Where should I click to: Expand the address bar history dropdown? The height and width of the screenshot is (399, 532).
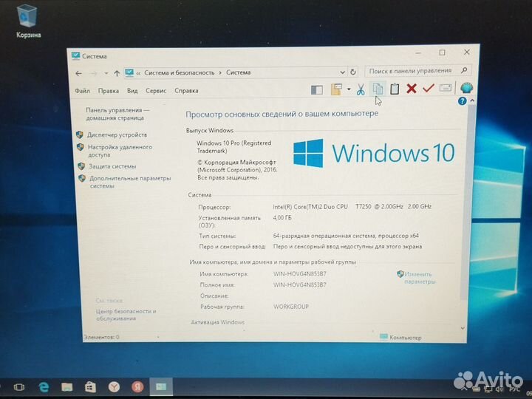click(x=342, y=72)
